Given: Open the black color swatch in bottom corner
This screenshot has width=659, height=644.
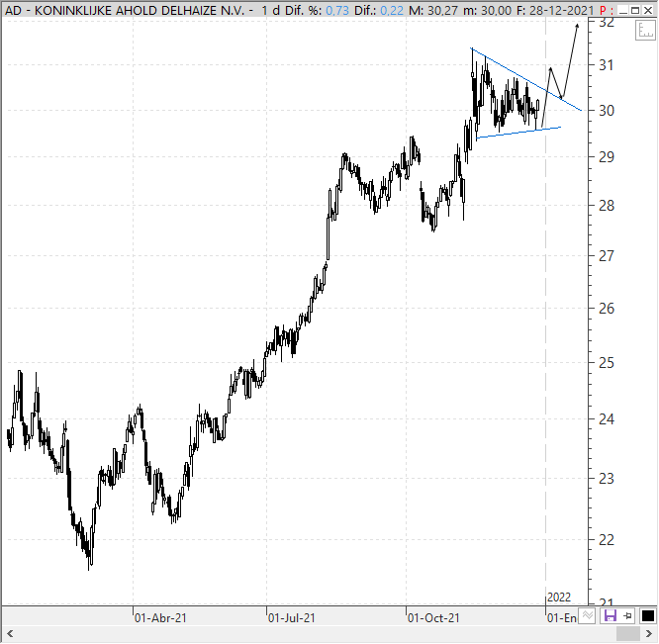Looking at the screenshot, I should point(648,616).
